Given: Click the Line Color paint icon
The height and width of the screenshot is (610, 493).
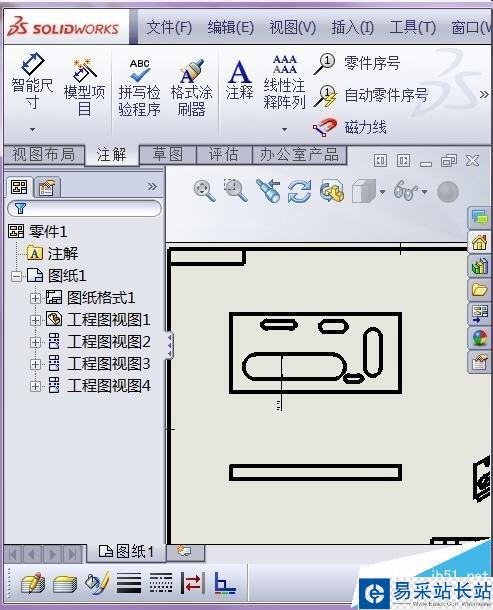Looking at the screenshot, I should click(x=96, y=584).
